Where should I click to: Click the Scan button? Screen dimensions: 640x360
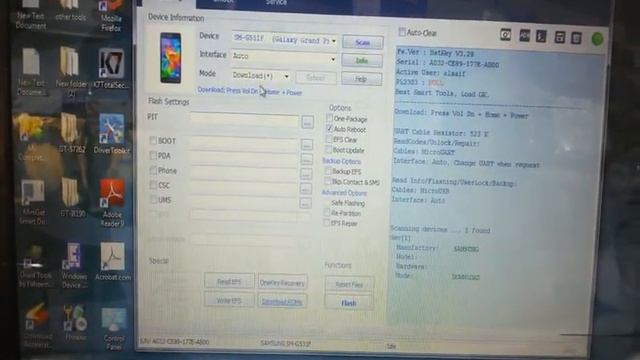click(x=362, y=42)
